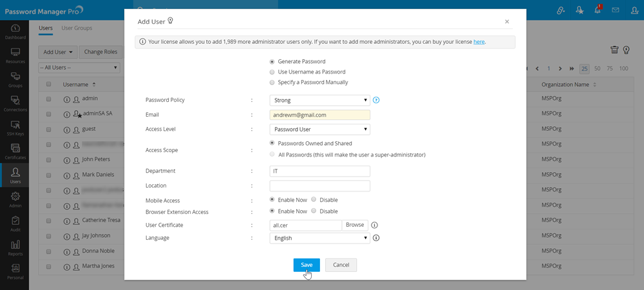Open the Language dropdown
644x290 pixels.
(319, 238)
